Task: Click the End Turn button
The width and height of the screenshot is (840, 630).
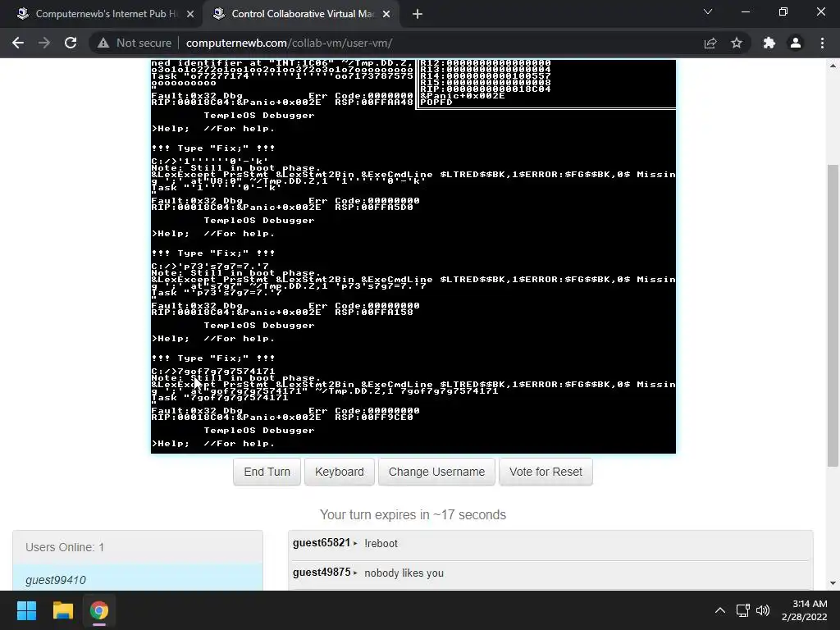Action: coord(267,472)
